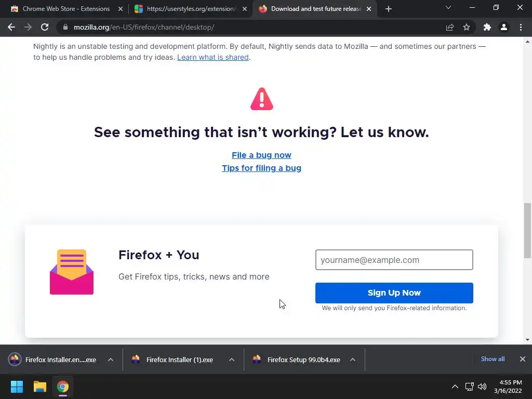Launch File Explorer from the taskbar
Viewport: 532px width, 399px height.
(39, 387)
